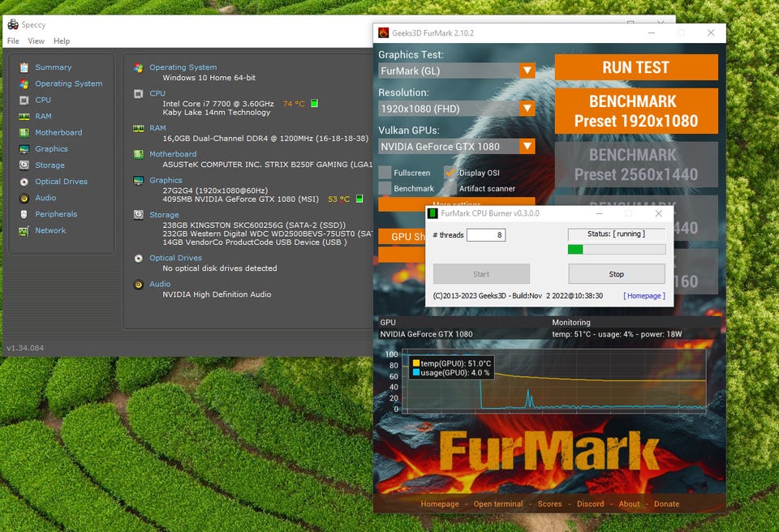Enable the Fullscreen checkbox in FurMark
The width and height of the screenshot is (779, 532).
point(385,173)
